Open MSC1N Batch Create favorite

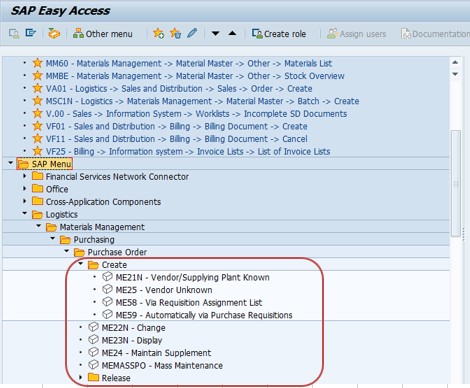coord(202,101)
